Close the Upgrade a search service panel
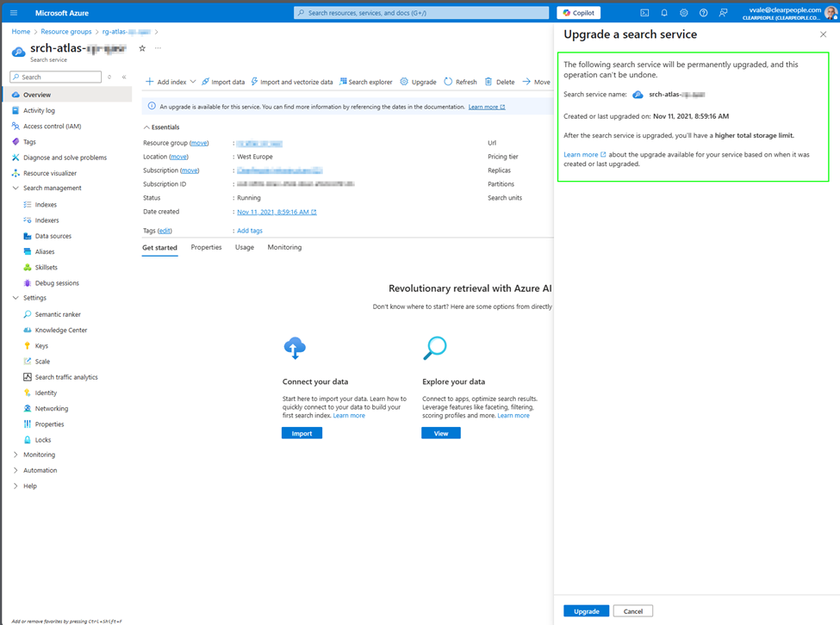 tap(823, 34)
